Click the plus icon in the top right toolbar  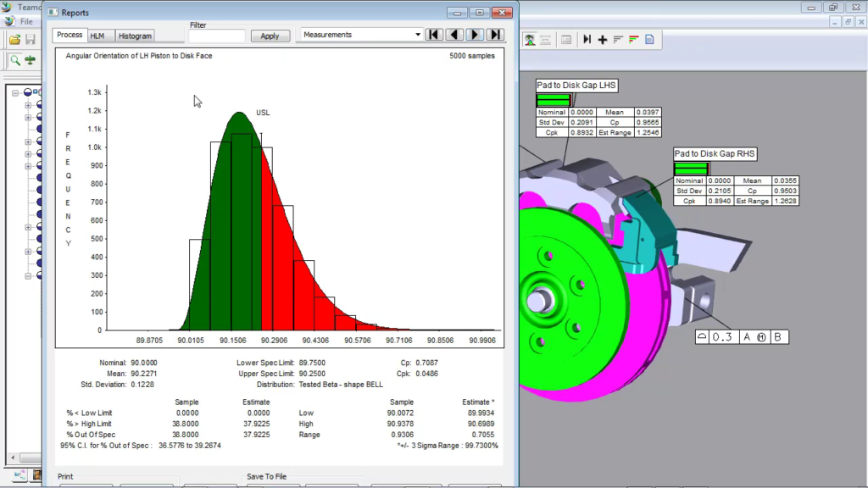602,39
